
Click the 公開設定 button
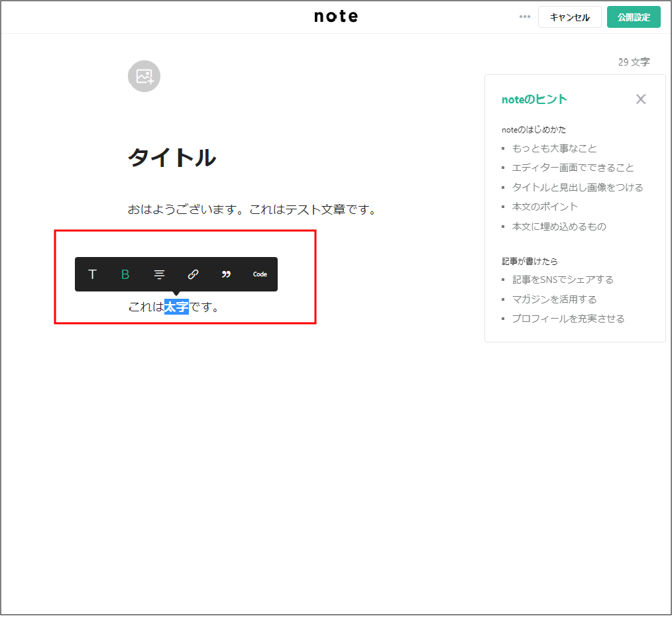pos(633,17)
